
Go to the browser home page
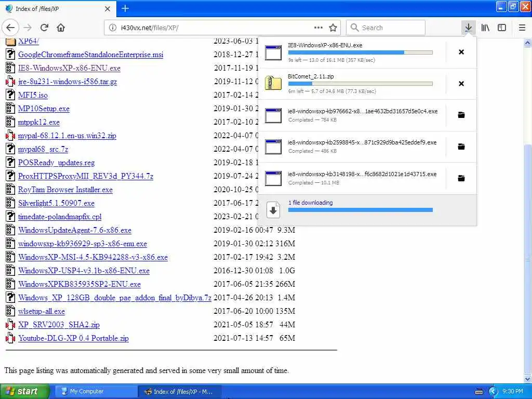pos(61,28)
